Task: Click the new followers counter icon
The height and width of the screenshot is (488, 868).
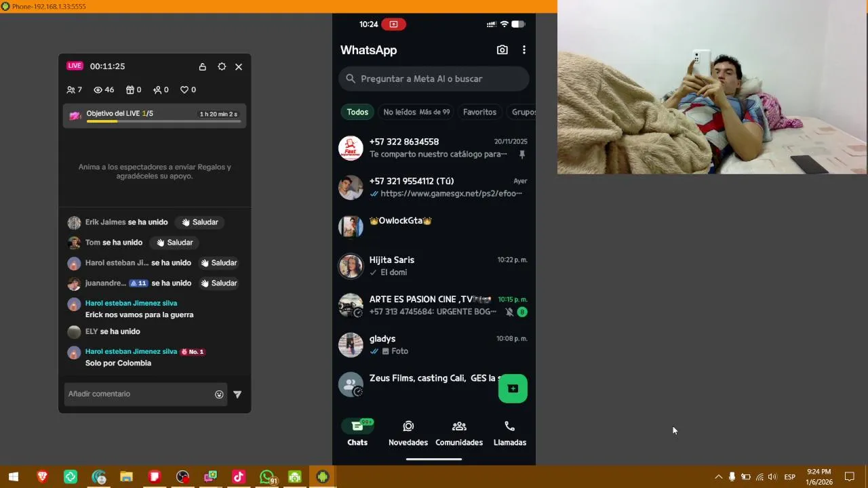Action: pyautogui.click(x=161, y=89)
